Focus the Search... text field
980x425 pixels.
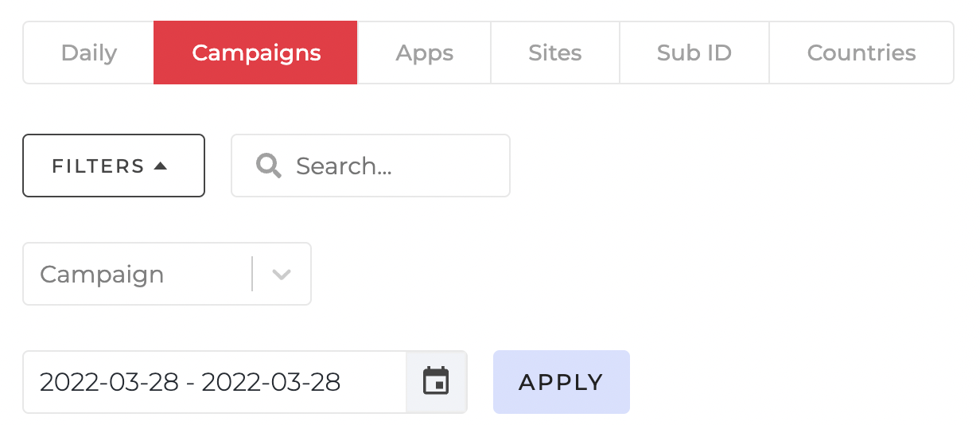click(371, 166)
